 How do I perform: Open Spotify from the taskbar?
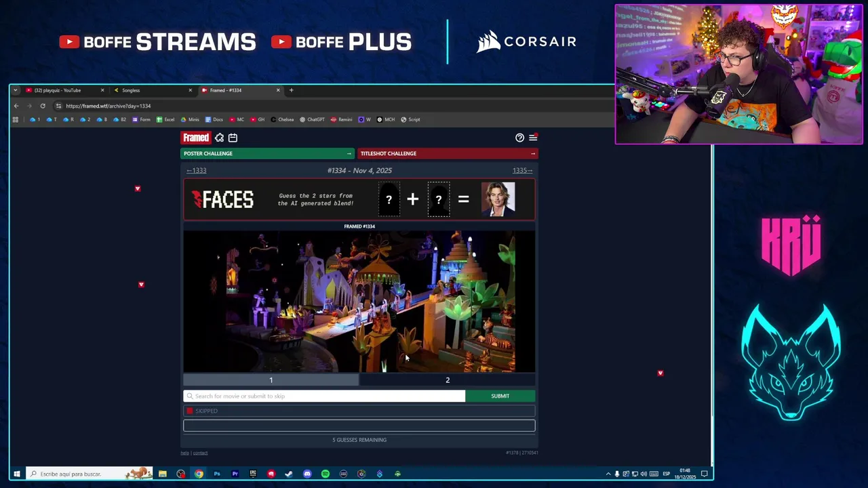(x=325, y=474)
